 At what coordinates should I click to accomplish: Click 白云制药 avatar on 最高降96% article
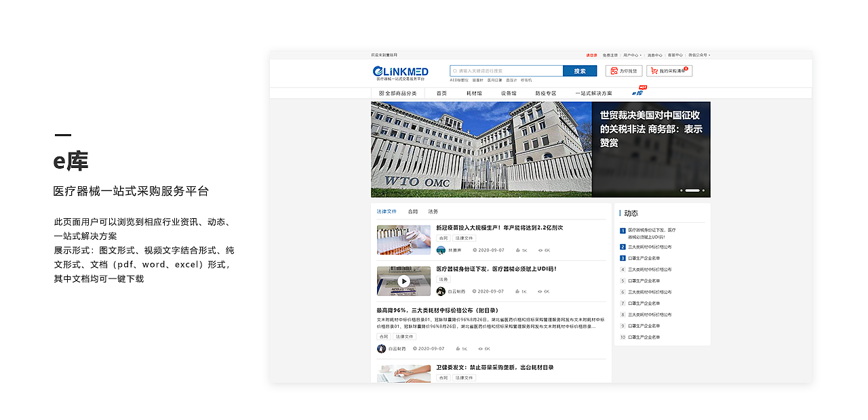click(x=381, y=349)
